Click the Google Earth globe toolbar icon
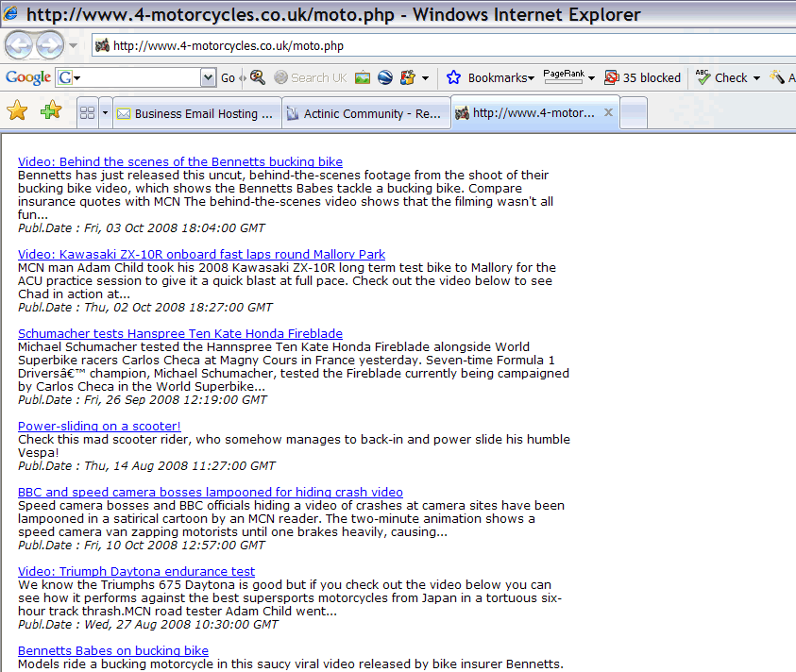The image size is (796, 672). (385, 77)
